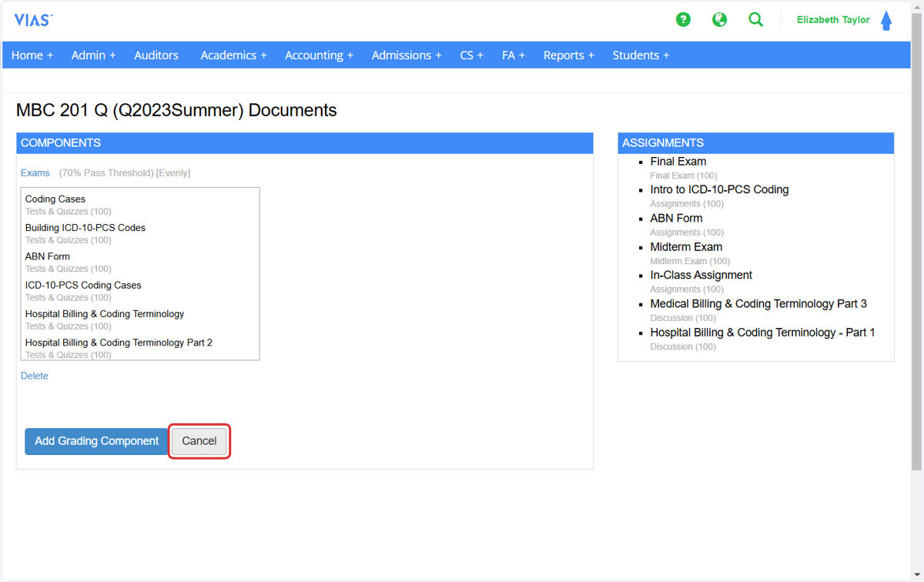Expand the FA + menu
Viewport: 924px width, 582px height.
pos(514,55)
